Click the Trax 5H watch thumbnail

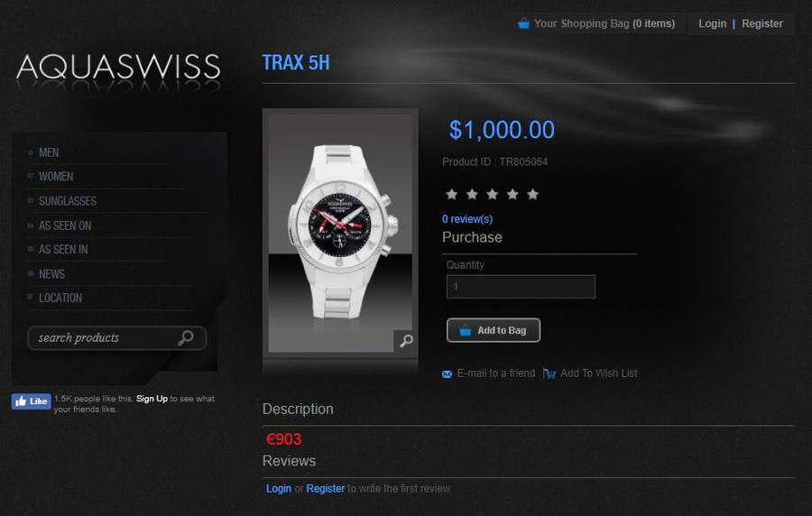click(340, 233)
